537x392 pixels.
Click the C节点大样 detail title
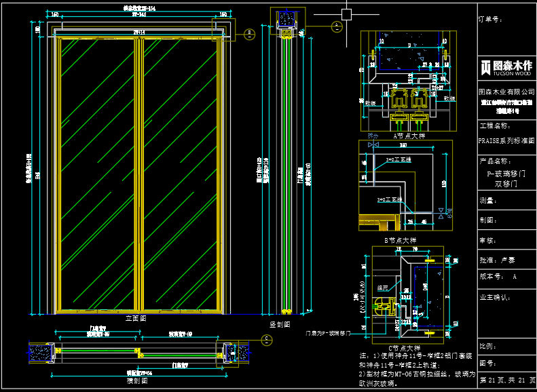(x=401, y=347)
